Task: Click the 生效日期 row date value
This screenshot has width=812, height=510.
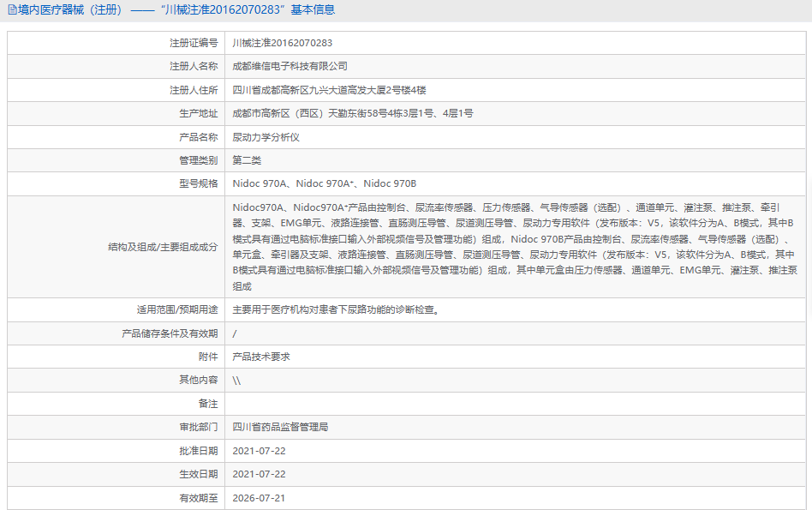Action: coord(259,474)
